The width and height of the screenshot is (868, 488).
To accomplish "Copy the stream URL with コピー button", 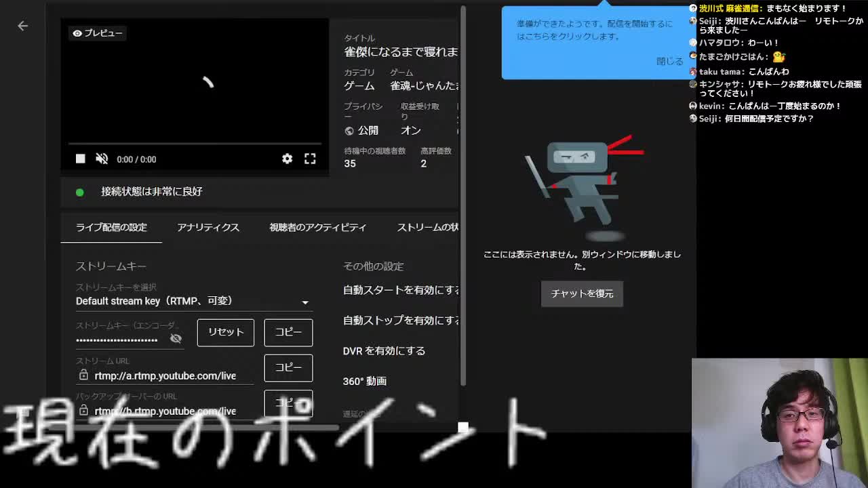I will (x=288, y=367).
